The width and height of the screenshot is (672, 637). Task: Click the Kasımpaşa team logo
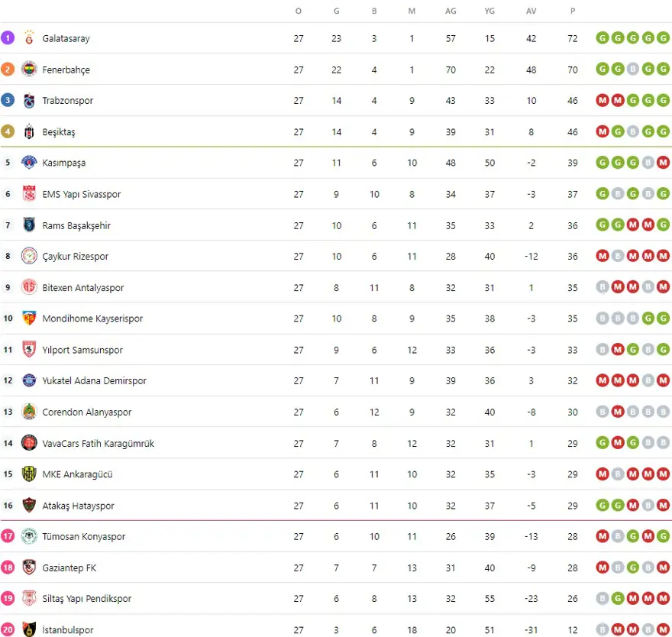pos(29,163)
